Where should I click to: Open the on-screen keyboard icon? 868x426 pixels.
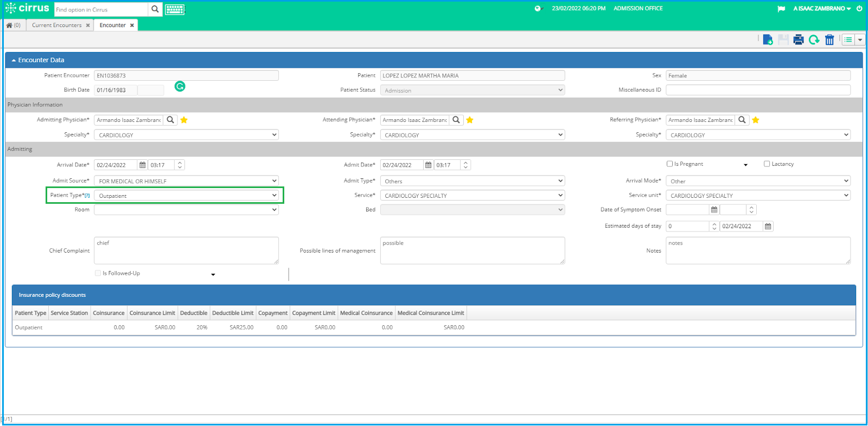click(x=175, y=9)
